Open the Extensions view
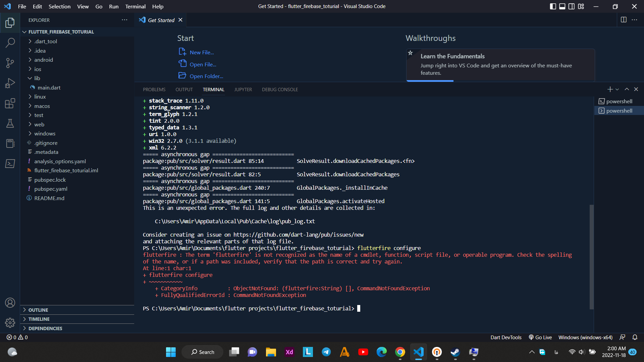 [x=10, y=103]
